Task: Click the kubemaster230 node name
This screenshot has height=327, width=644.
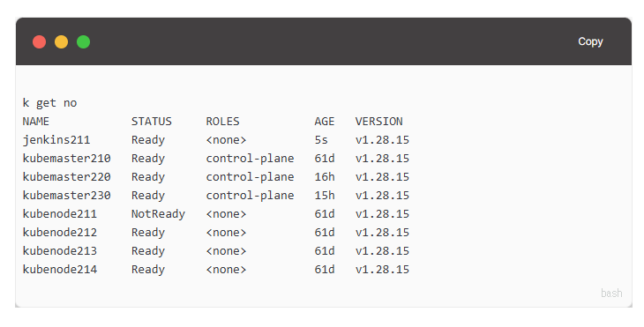Action: click(x=66, y=196)
